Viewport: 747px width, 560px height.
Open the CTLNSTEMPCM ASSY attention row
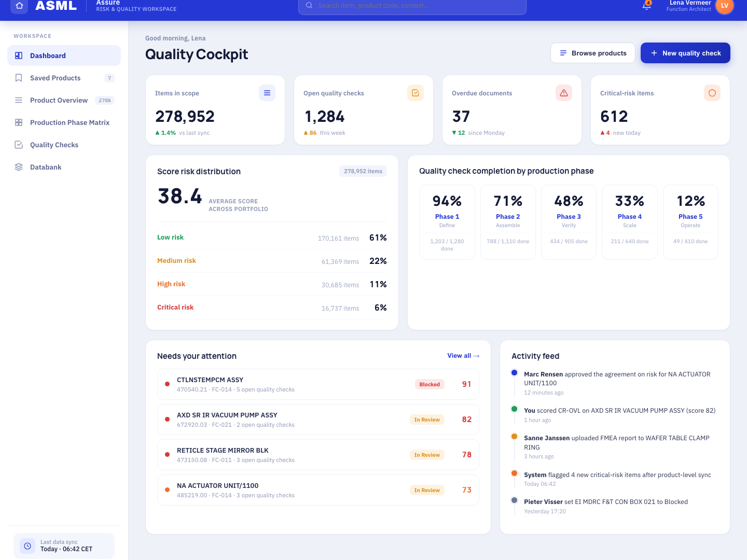318,384
